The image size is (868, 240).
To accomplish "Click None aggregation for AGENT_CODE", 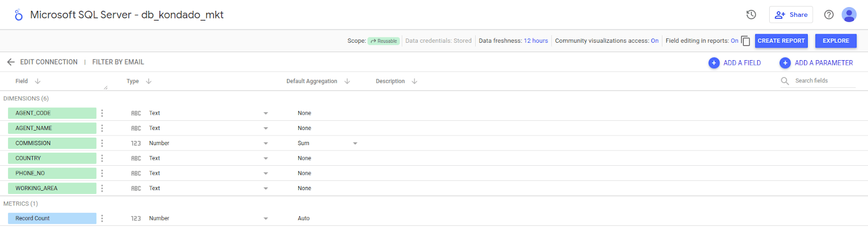I will pyautogui.click(x=304, y=113).
